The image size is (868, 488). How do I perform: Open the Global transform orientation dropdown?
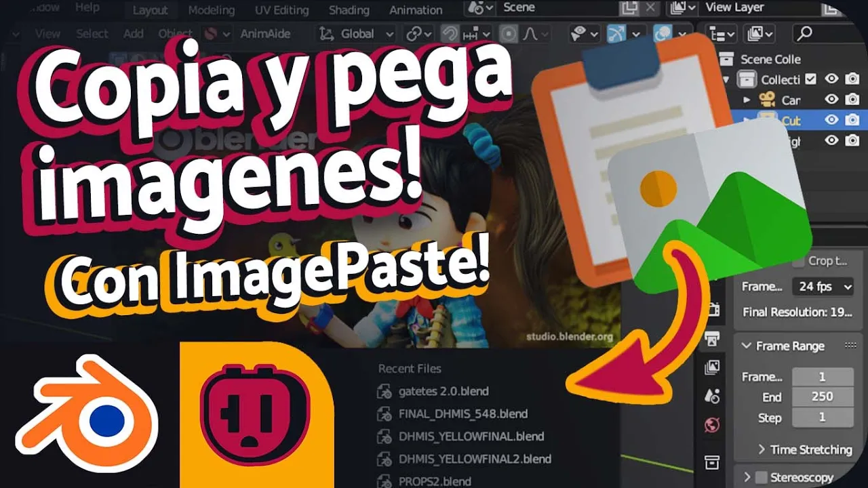point(357,33)
